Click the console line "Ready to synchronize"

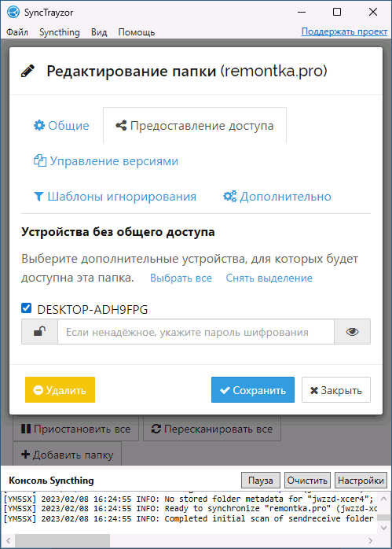(x=189, y=508)
